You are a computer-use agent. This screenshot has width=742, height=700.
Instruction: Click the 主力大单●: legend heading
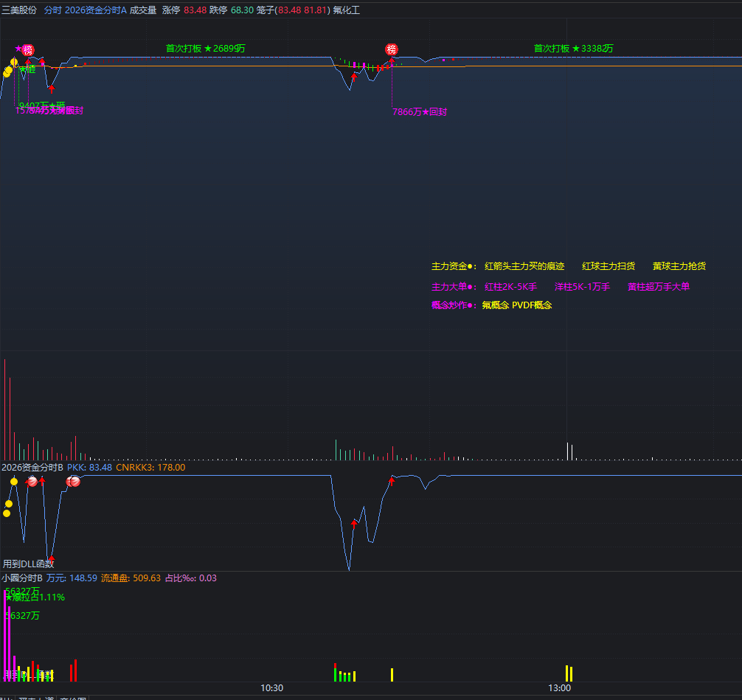pos(454,286)
